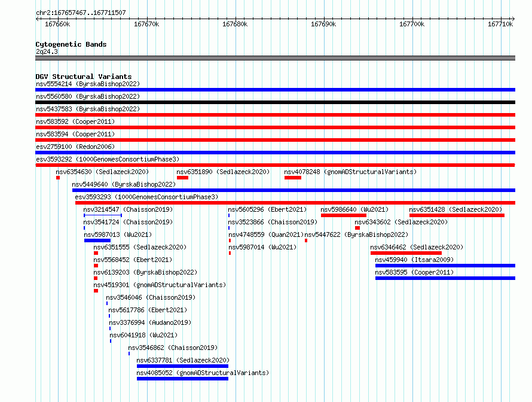
Task: Click nsv4748559 (Quan2021) label
Action: [266, 234]
